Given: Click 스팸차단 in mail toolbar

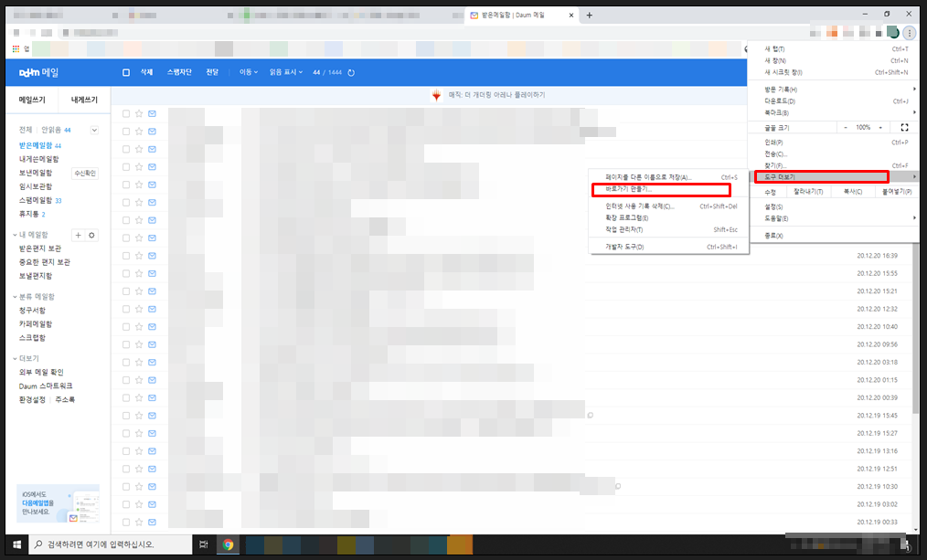Looking at the screenshot, I should tap(179, 72).
